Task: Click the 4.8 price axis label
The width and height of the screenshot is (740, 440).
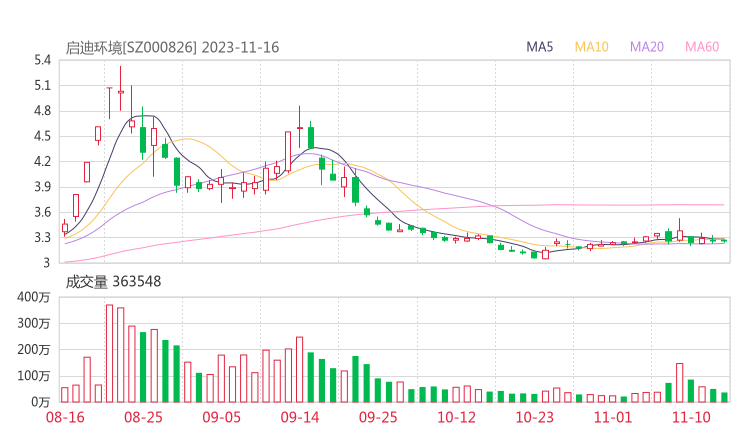Action: (42, 111)
